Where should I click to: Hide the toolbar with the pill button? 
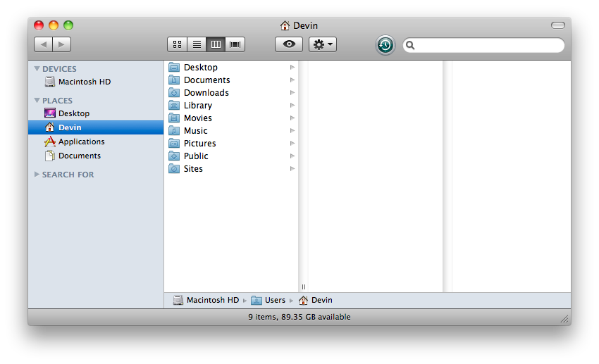(x=557, y=25)
